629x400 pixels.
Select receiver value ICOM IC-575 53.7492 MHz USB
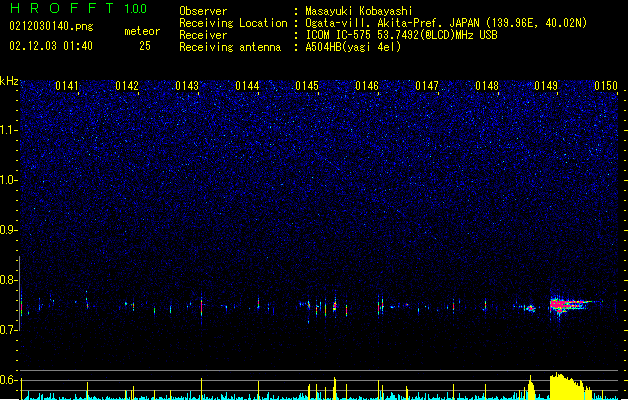401,35
